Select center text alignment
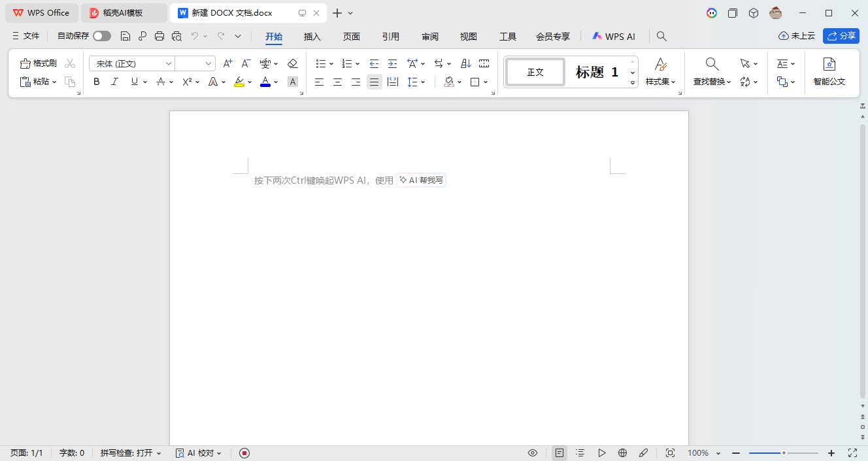Image resolution: width=868 pixels, height=461 pixels. pos(337,81)
